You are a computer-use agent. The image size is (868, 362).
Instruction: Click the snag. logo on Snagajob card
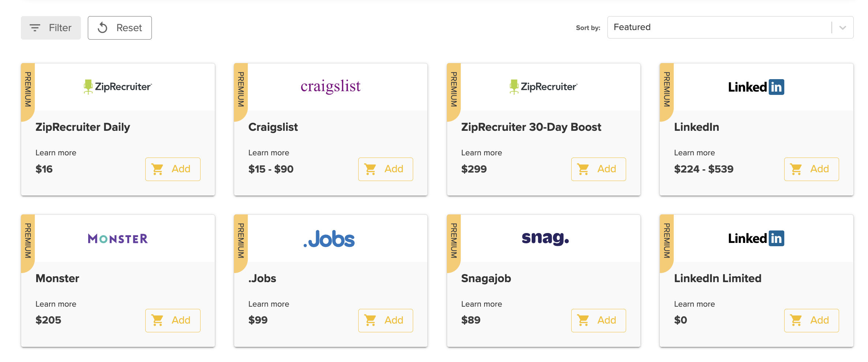544,238
